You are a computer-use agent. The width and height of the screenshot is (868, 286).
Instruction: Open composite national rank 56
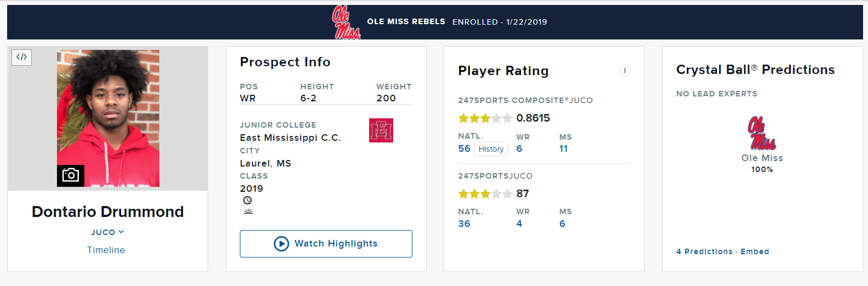(x=464, y=148)
